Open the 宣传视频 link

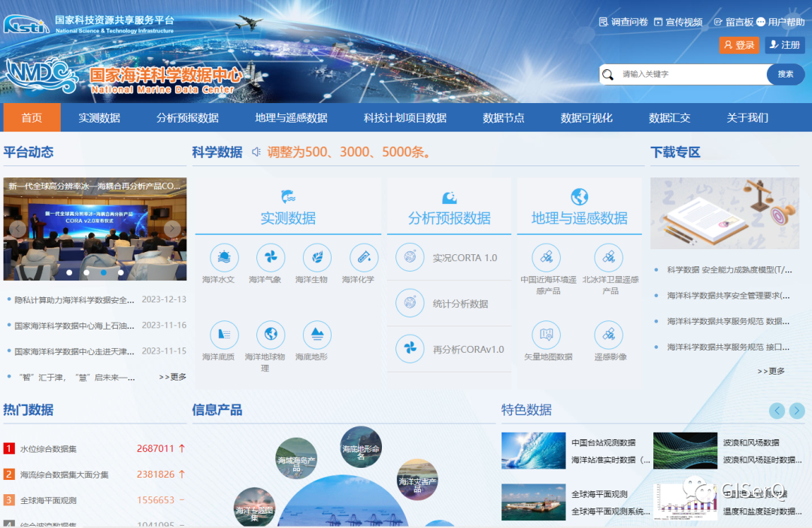click(x=678, y=22)
